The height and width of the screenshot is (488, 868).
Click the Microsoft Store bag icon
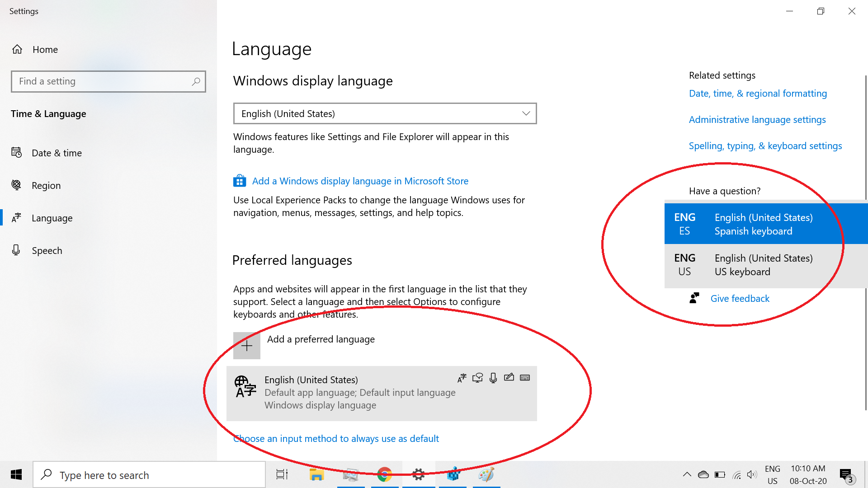coord(240,181)
